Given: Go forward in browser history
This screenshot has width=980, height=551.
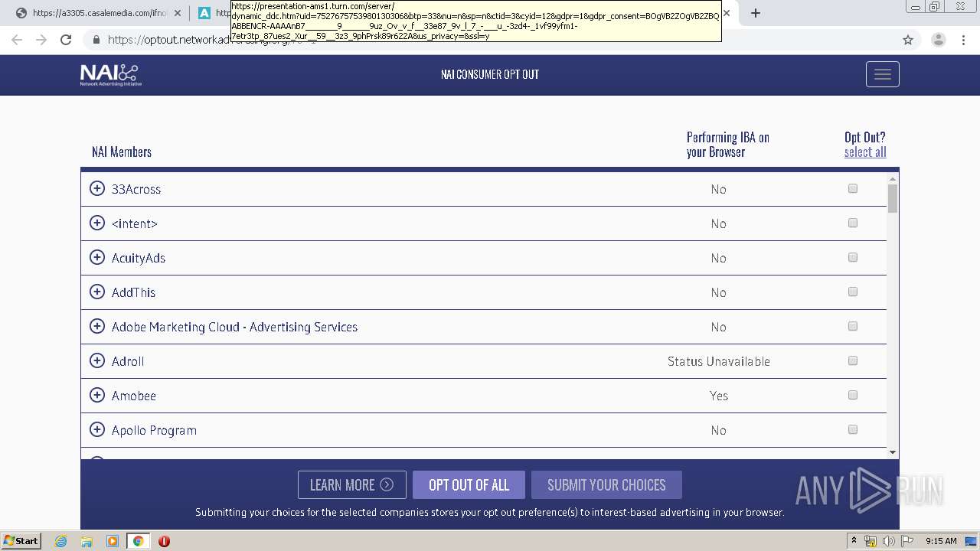Looking at the screenshot, I should [x=41, y=40].
